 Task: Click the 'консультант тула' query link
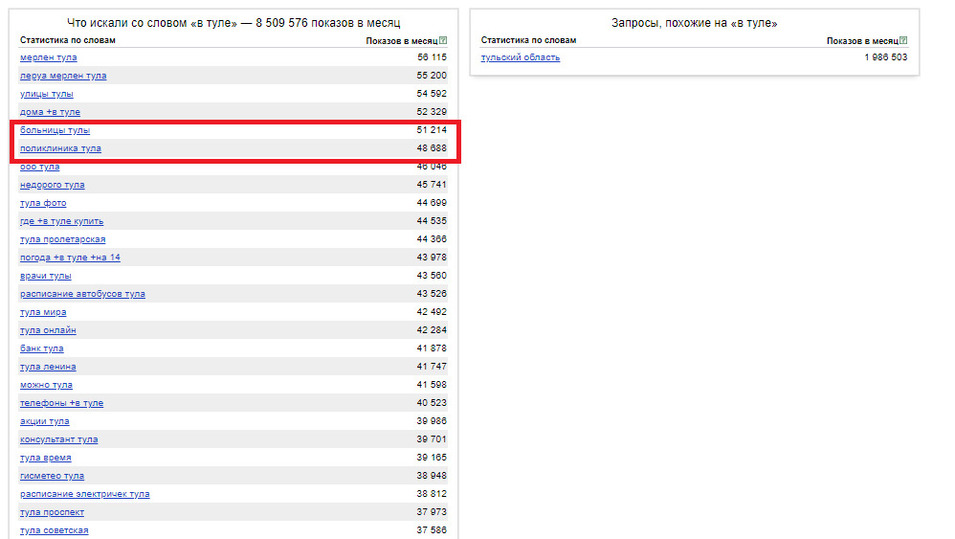pyautogui.click(x=59, y=440)
